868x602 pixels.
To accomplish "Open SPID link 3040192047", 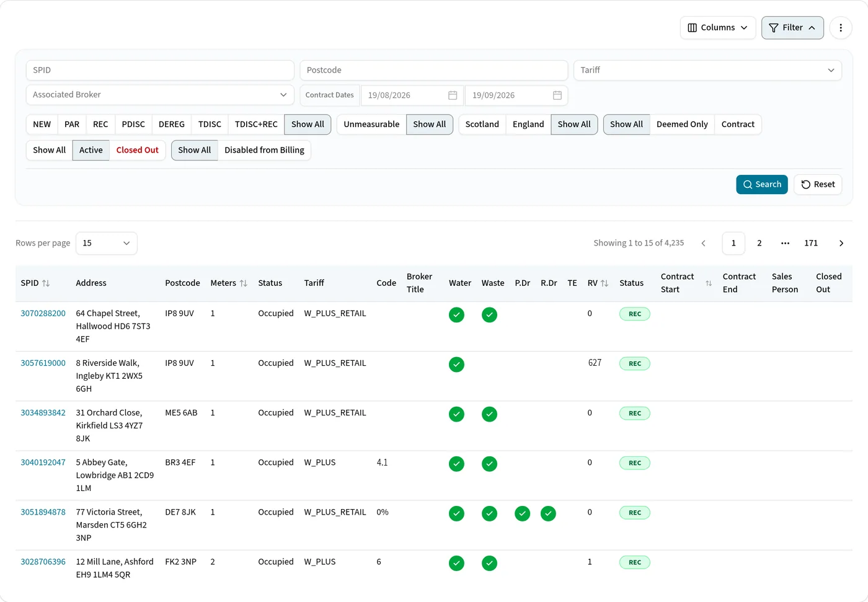I will point(43,463).
